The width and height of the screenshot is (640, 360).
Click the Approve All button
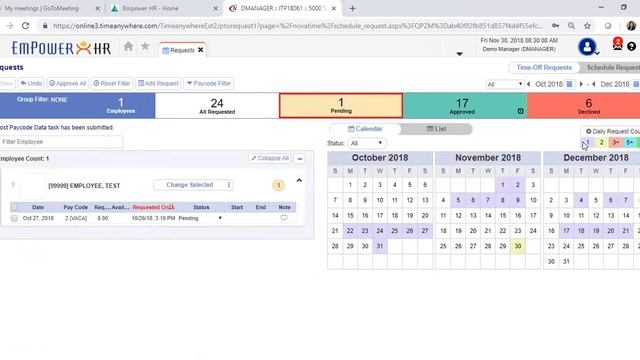tap(68, 83)
